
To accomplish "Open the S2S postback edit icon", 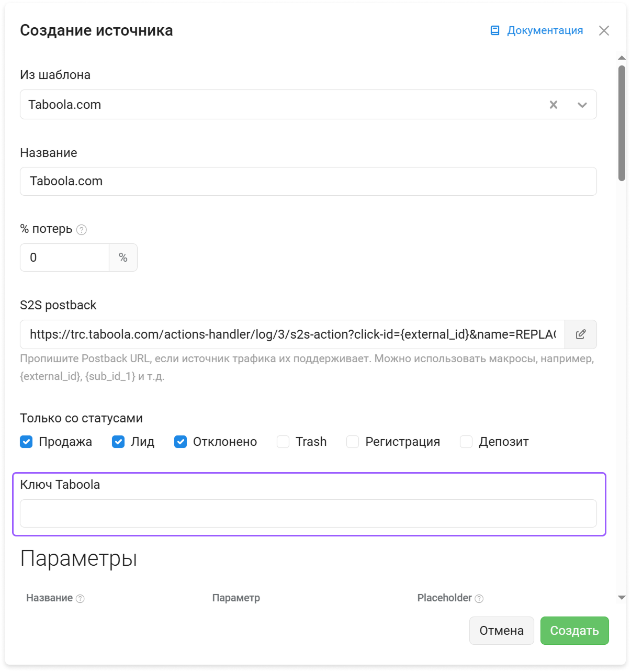I will tap(581, 334).
